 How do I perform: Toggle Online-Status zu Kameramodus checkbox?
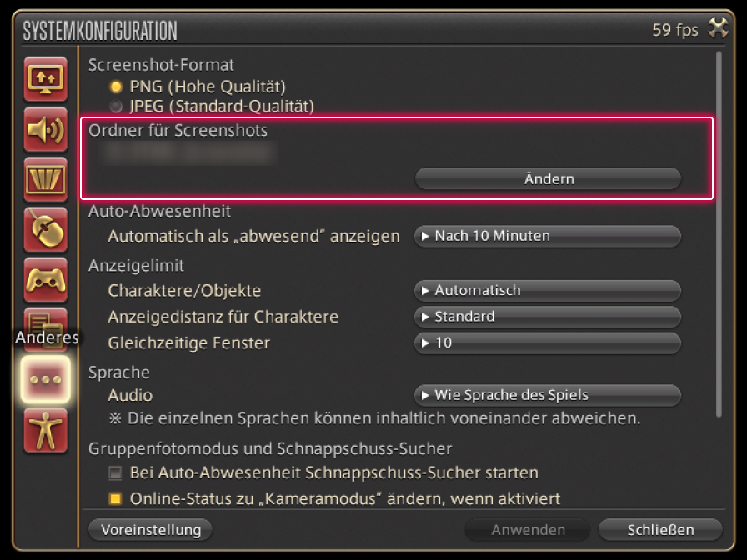click(x=115, y=500)
